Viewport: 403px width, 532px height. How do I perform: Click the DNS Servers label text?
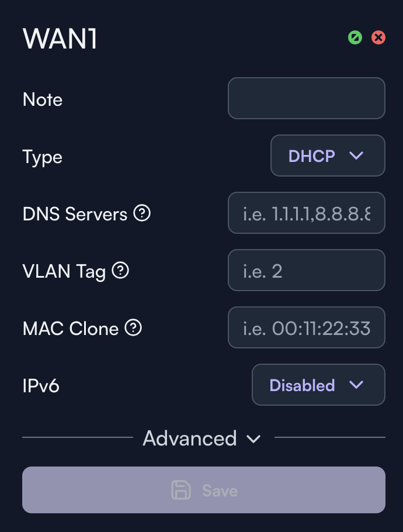[75, 214]
